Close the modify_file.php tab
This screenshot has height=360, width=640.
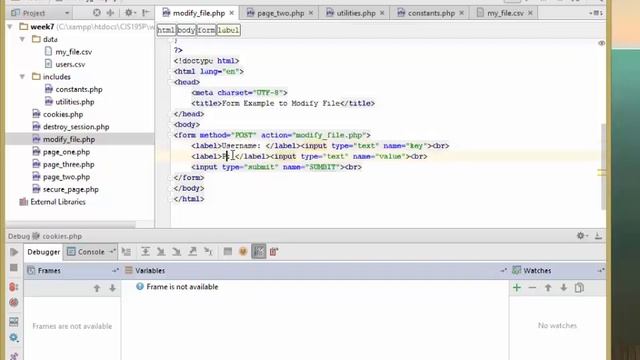[x=231, y=13]
